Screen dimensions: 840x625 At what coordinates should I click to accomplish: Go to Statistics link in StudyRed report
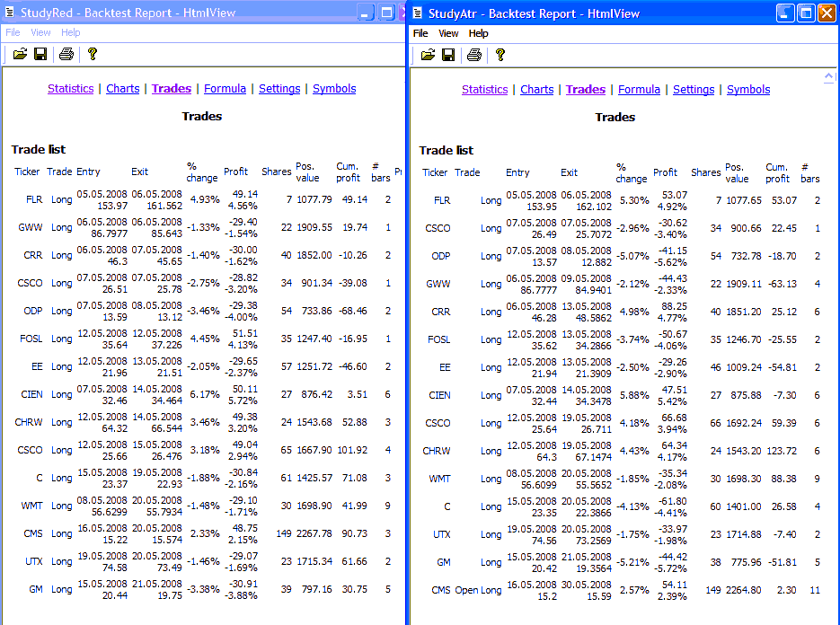tap(70, 89)
